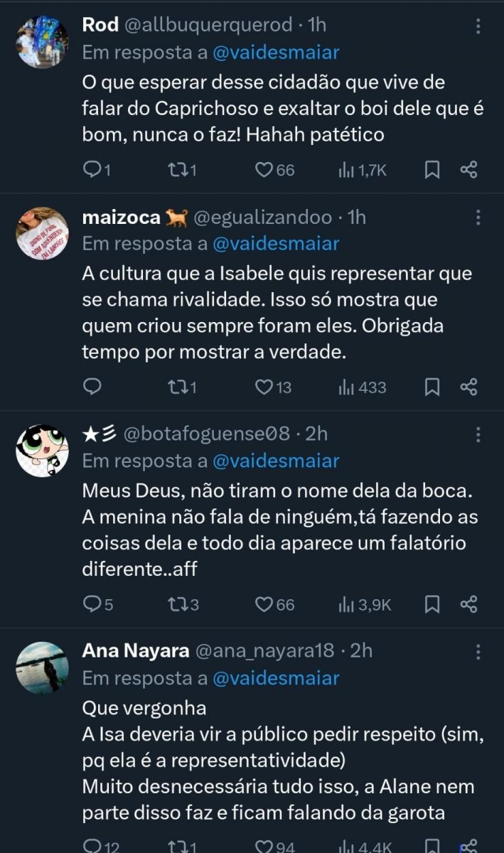Bookmark Rod's reply
Viewport: 504px width, 853px height.
coord(431,170)
